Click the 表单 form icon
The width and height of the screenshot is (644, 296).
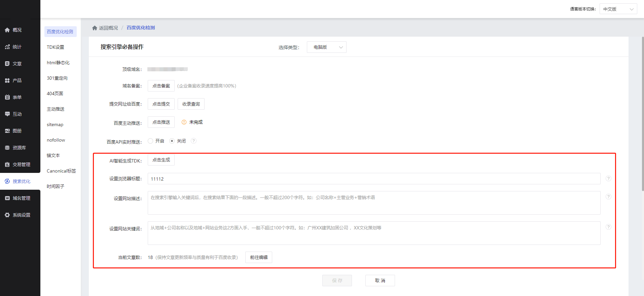[7, 97]
